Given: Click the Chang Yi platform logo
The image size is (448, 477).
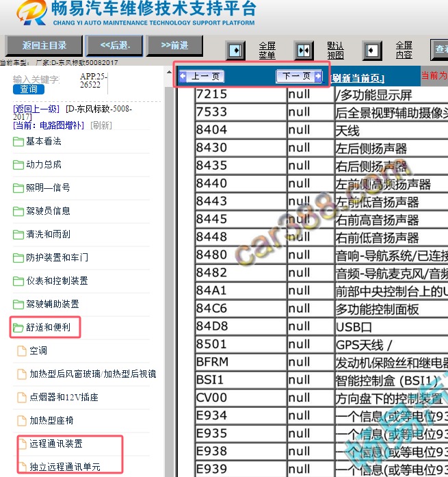Looking at the screenshot, I should (x=32, y=13).
